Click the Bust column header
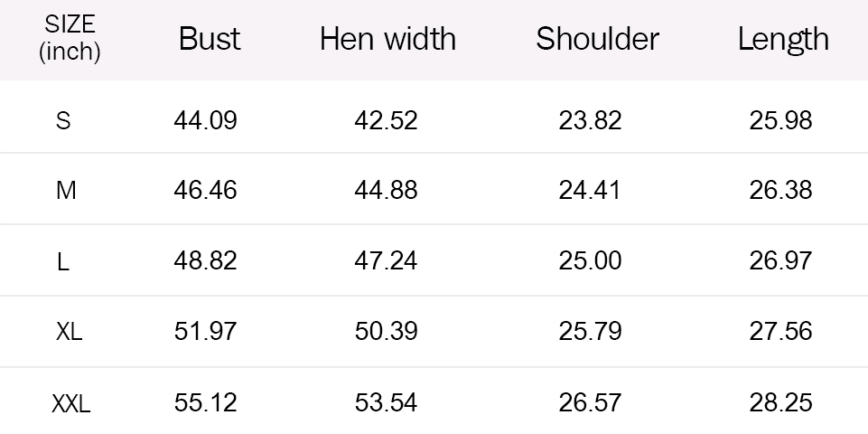Screen dimensions: 868x434 210,39
